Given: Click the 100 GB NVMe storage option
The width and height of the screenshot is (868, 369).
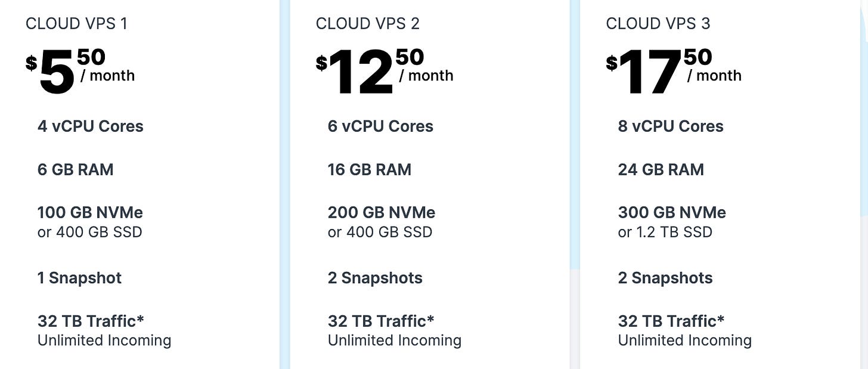Looking at the screenshot, I should [90, 212].
